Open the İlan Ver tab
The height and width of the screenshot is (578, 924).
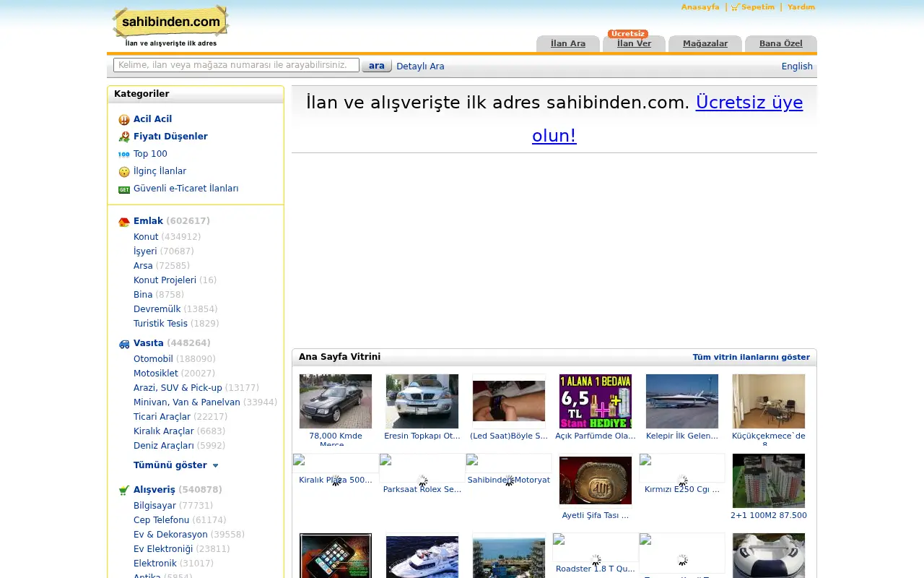tap(634, 43)
